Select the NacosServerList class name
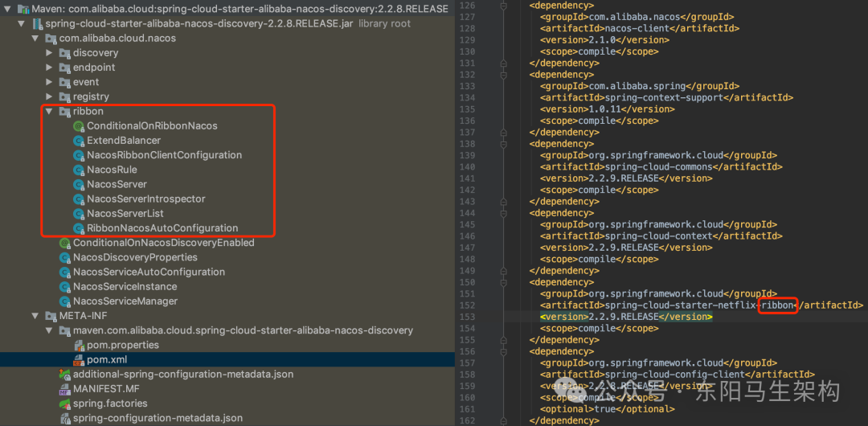The image size is (868, 426). (x=125, y=213)
